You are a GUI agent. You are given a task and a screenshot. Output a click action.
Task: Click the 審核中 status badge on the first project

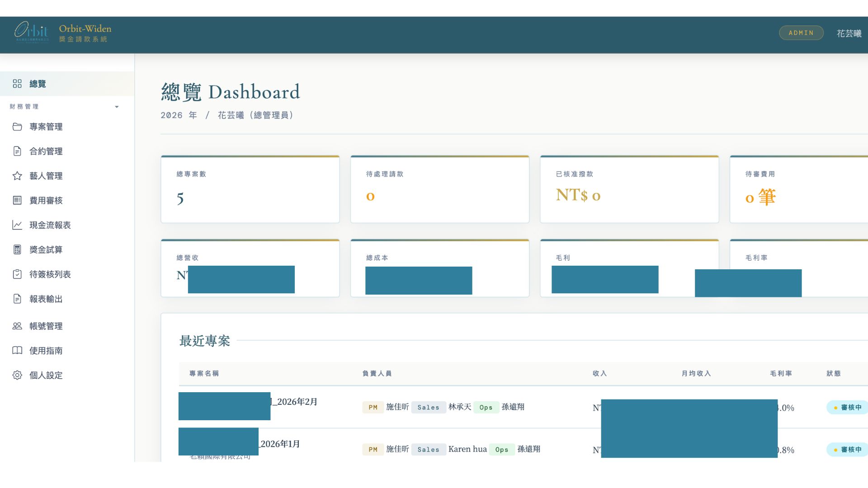tap(847, 407)
